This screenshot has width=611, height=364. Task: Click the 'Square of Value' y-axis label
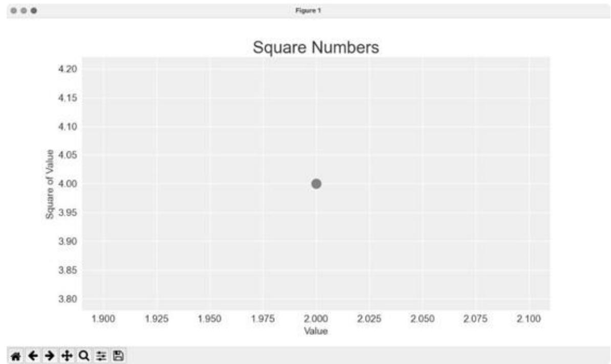coord(50,184)
